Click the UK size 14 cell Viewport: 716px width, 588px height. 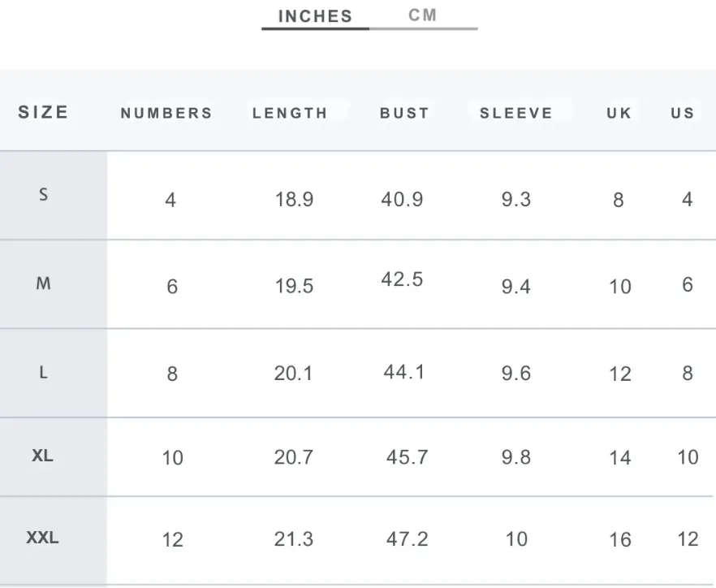(x=620, y=458)
